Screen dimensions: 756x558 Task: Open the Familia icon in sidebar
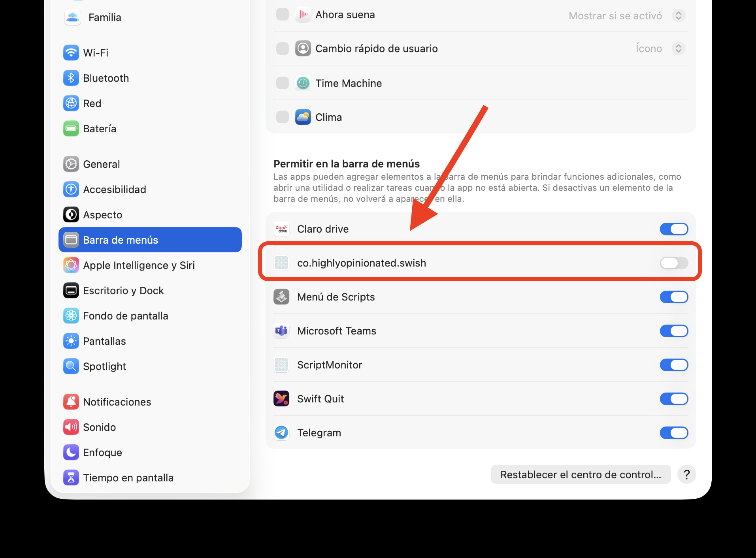coord(72,17)
